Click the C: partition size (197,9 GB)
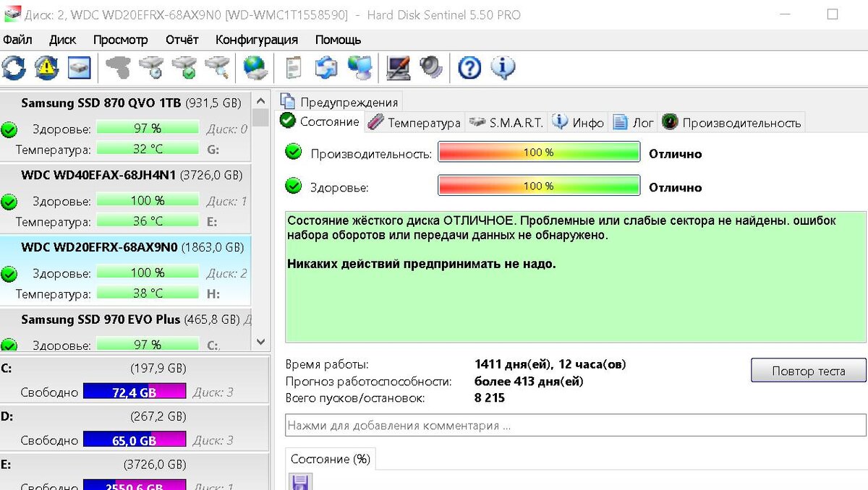868x490 pixels. [158, 369]
